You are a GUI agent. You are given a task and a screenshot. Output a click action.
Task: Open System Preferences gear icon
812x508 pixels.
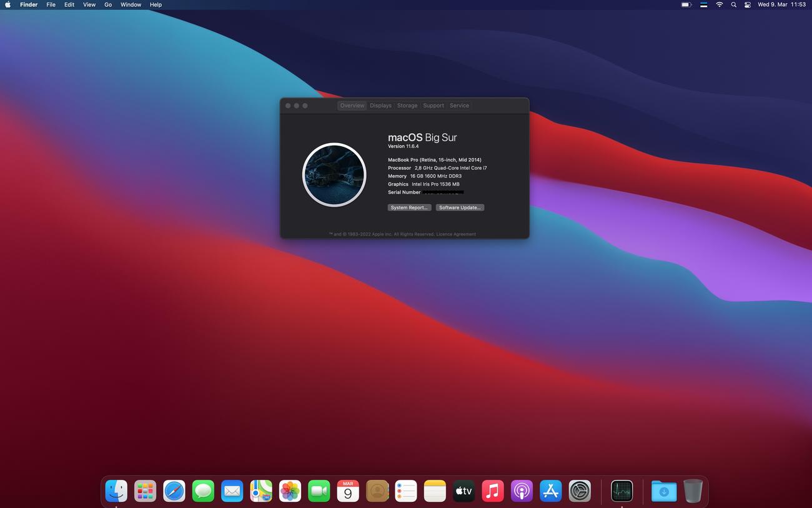[580, 491]
